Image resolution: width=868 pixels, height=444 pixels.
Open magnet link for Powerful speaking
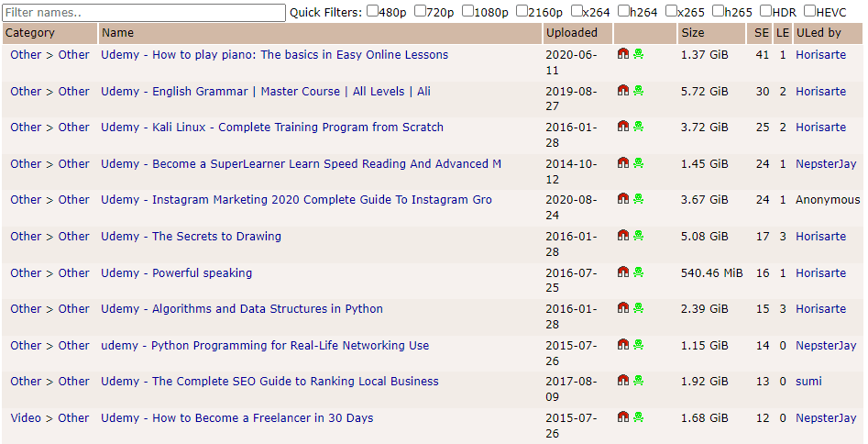(623, 272)
